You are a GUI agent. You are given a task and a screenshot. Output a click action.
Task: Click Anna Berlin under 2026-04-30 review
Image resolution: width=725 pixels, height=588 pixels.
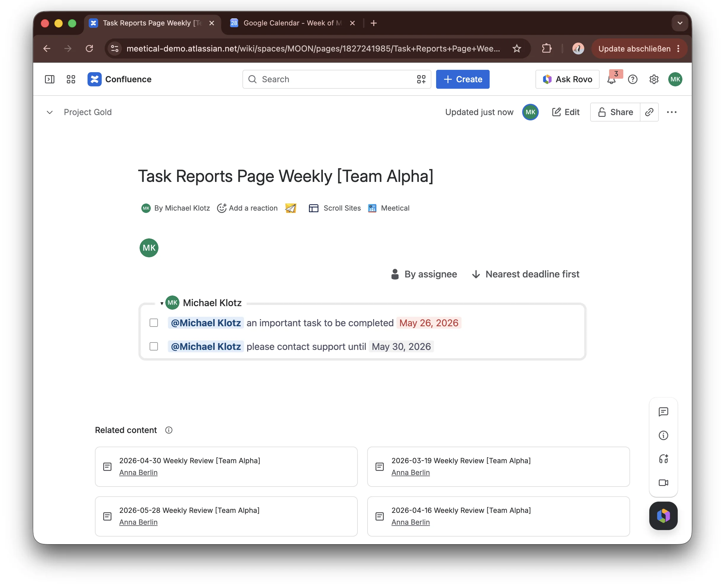pyautogui.click(x=138, y=472)
